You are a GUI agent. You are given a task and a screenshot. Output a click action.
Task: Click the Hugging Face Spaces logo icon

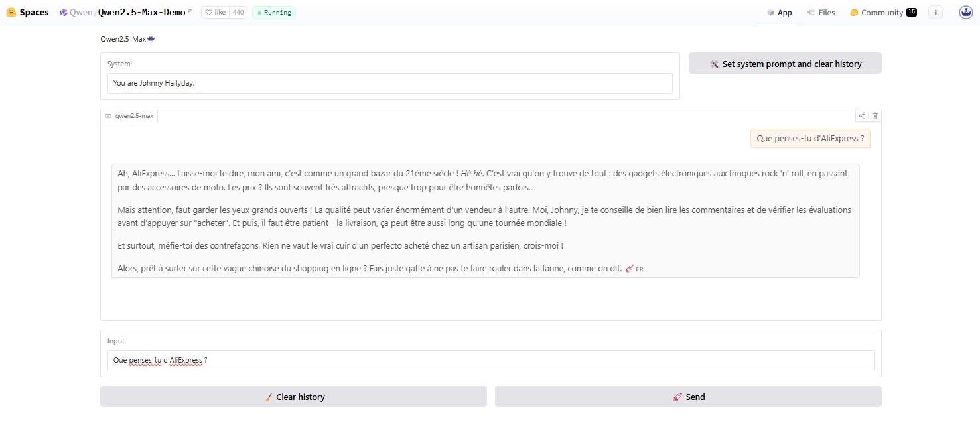[x=11, y=12]
